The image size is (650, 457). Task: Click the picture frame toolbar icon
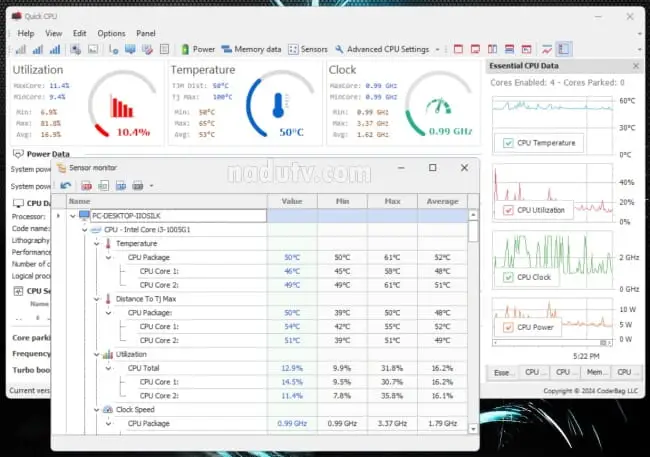93,49
